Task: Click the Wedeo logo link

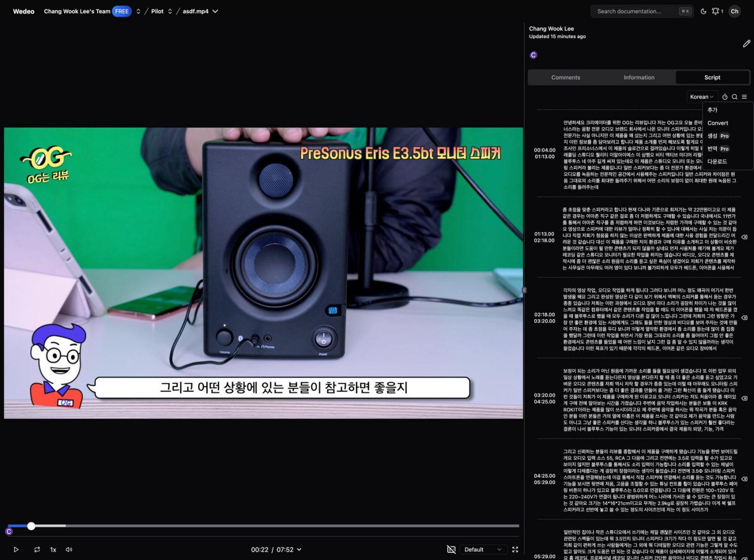Action: 24,11
